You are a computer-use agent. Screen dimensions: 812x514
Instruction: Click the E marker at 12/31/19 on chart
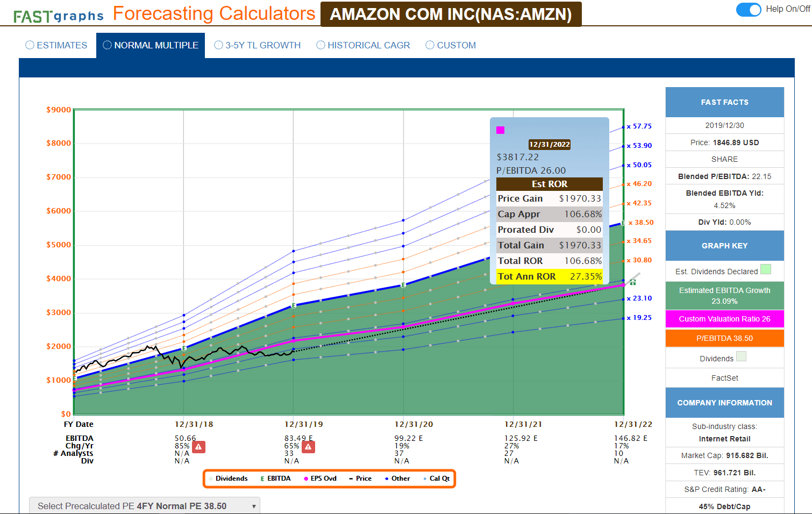click(294, 305)
